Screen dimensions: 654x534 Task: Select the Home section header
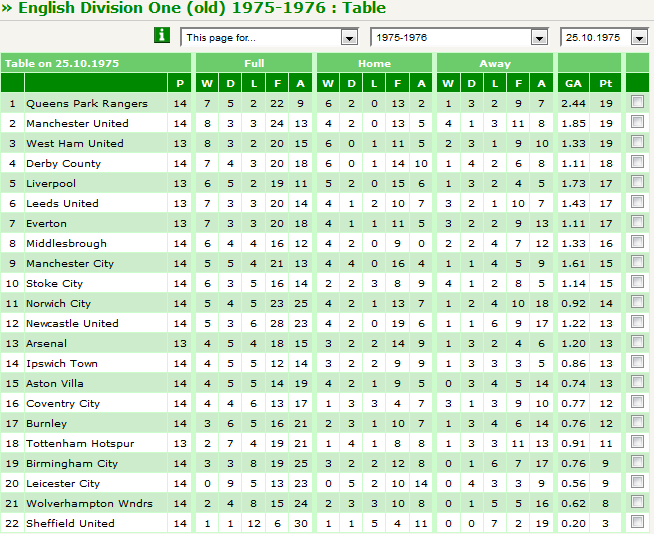[374, 63]
